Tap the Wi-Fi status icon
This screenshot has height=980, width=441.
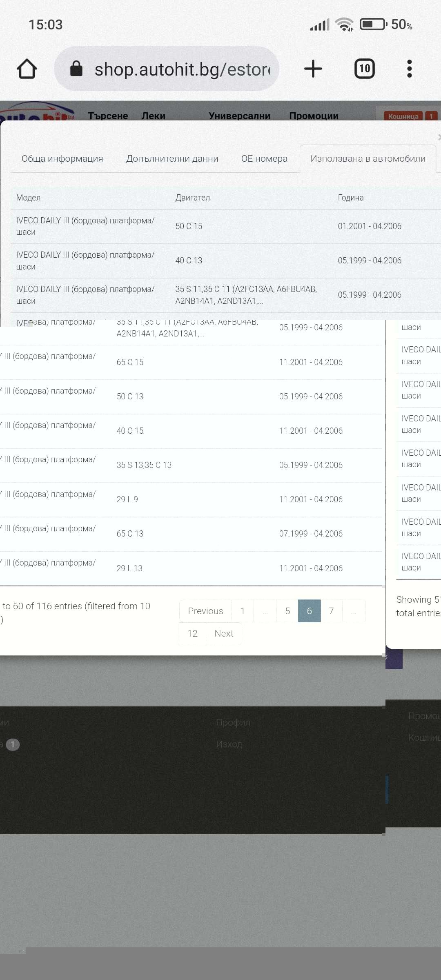344,24
